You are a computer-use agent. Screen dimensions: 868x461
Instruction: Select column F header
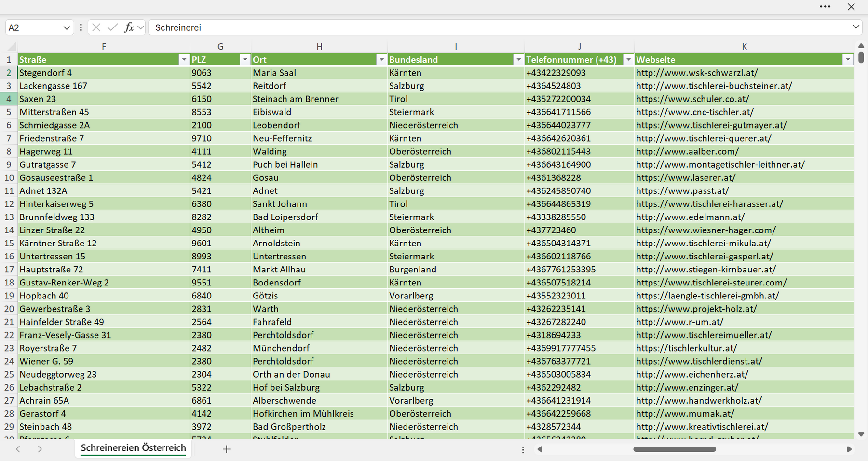(x=104, y=47)
